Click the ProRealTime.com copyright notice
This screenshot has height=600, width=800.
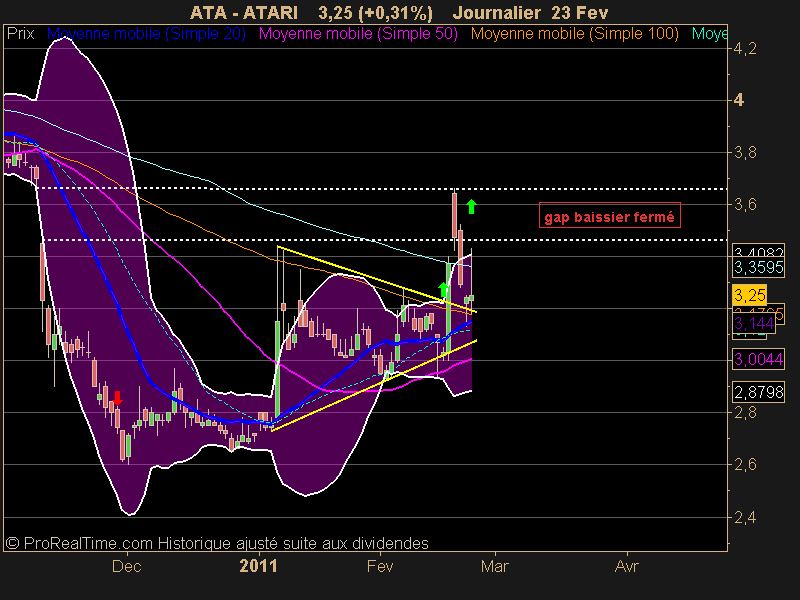tap(217, 543)
